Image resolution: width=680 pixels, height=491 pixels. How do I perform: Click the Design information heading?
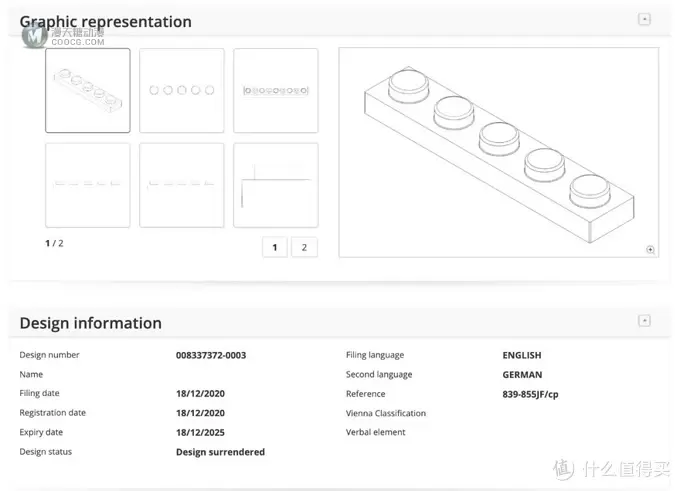(x=91, y=323)
